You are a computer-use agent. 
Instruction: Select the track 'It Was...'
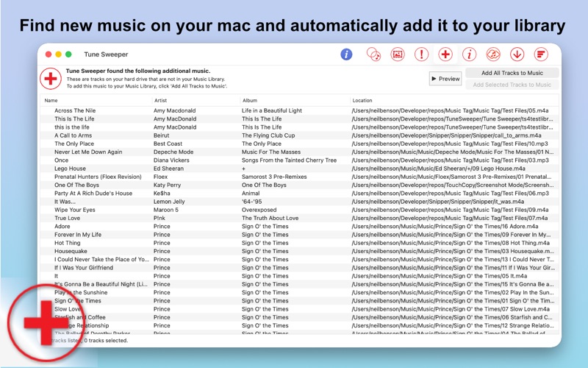click(65, 202)
